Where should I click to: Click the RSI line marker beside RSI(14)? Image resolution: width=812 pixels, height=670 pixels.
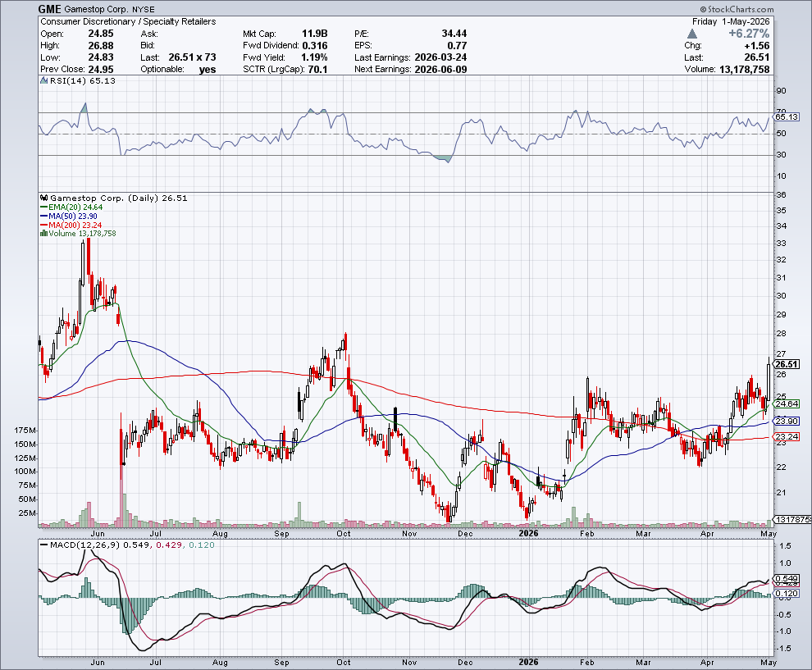pyautogui.click(x=44, y=80)
